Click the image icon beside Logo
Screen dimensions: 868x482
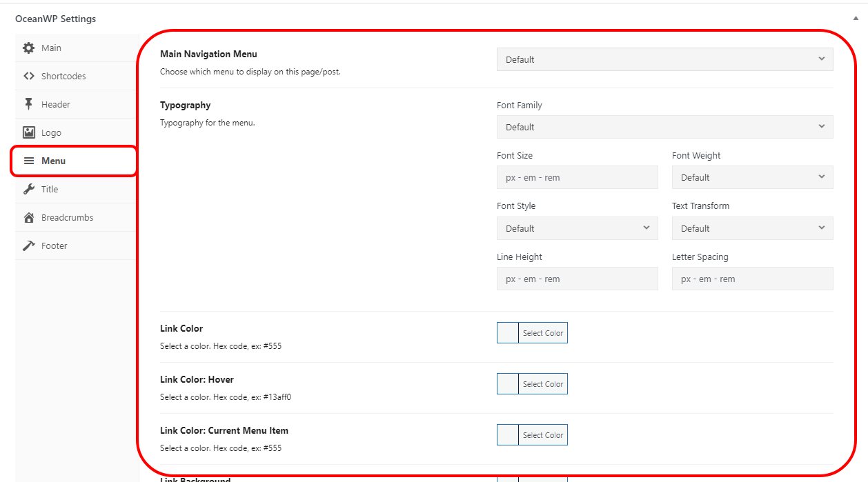(28, 132)
